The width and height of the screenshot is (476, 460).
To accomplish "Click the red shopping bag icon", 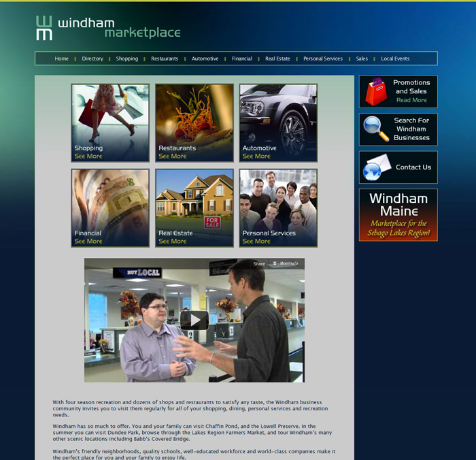I will 375,92.
